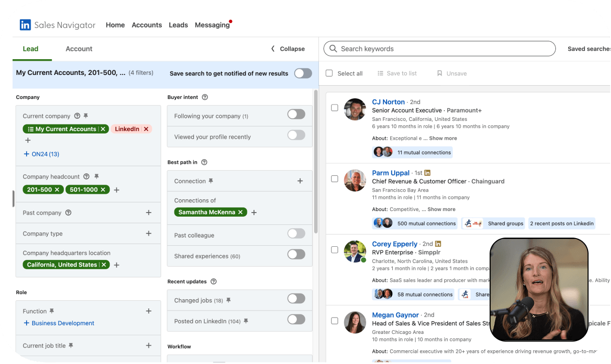The width and height of the screenshot is (611, 364).
Task: Add another headquarters location
Action: pyautogui.click(x=116, y=265)
